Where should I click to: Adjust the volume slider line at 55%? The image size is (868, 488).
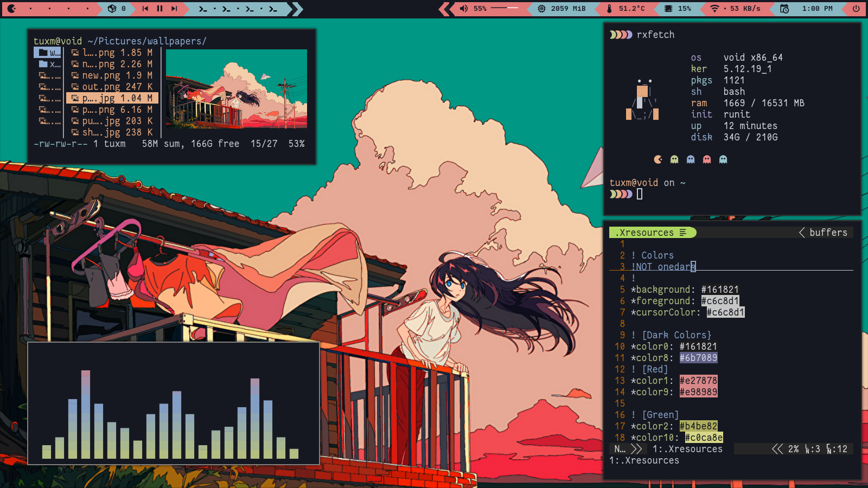point(505,8)
